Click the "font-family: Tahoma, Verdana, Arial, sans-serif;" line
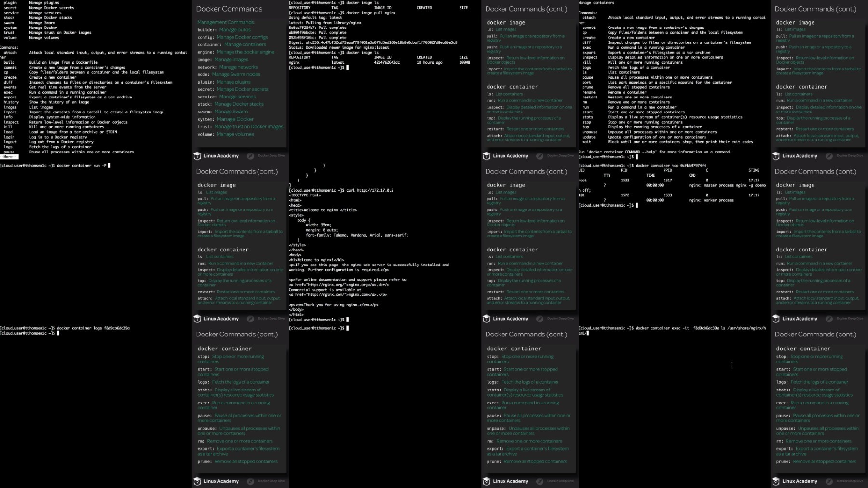 tap(357, 235)
